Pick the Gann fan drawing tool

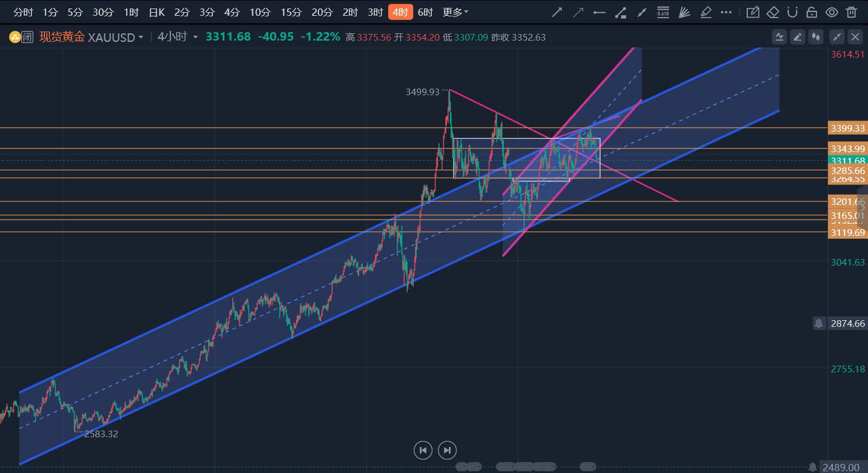click(684, 12)
